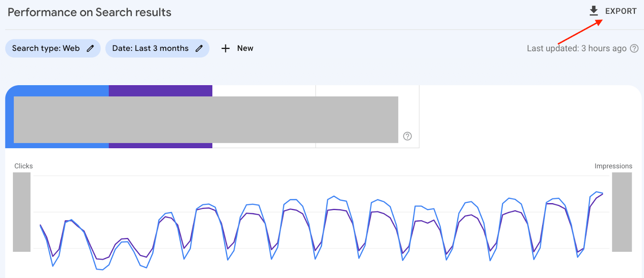Open the Search type: Web filter chip

point(46,48)
